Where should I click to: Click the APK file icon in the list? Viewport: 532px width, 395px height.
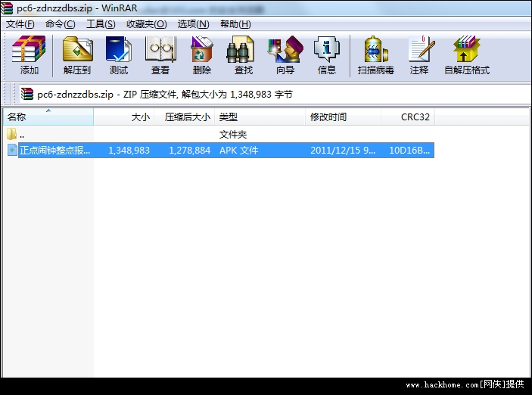(12, 150)
